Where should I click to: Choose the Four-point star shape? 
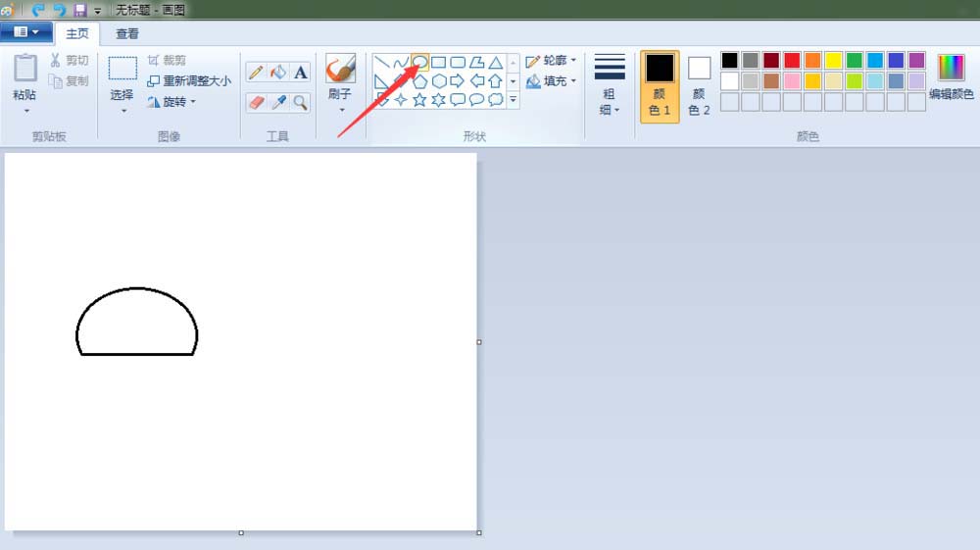point(401,100)
